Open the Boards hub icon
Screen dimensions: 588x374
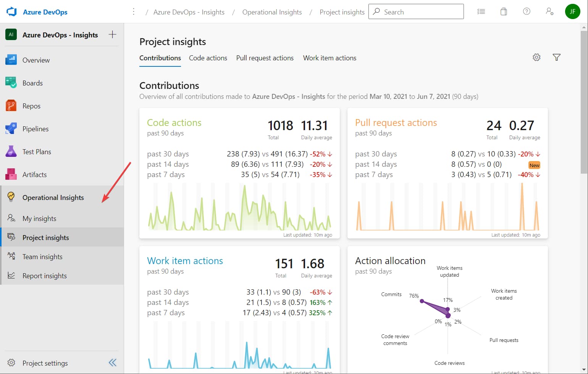point(11,83)
